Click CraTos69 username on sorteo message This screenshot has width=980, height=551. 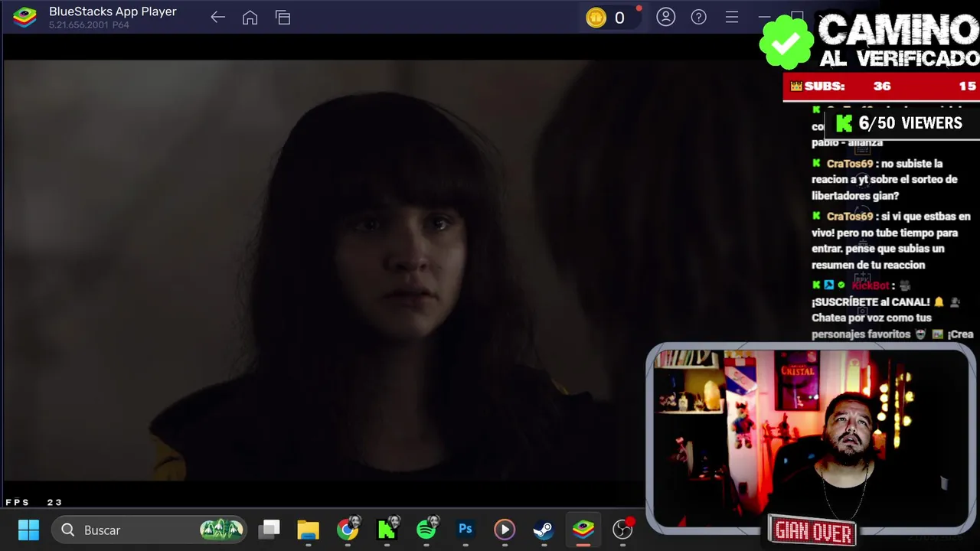point(850,164)
